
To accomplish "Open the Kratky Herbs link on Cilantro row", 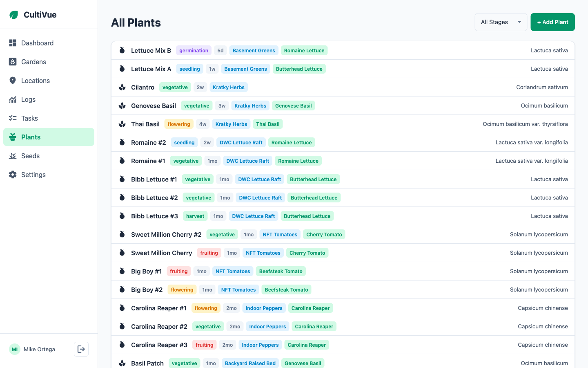I will point(229,87).
